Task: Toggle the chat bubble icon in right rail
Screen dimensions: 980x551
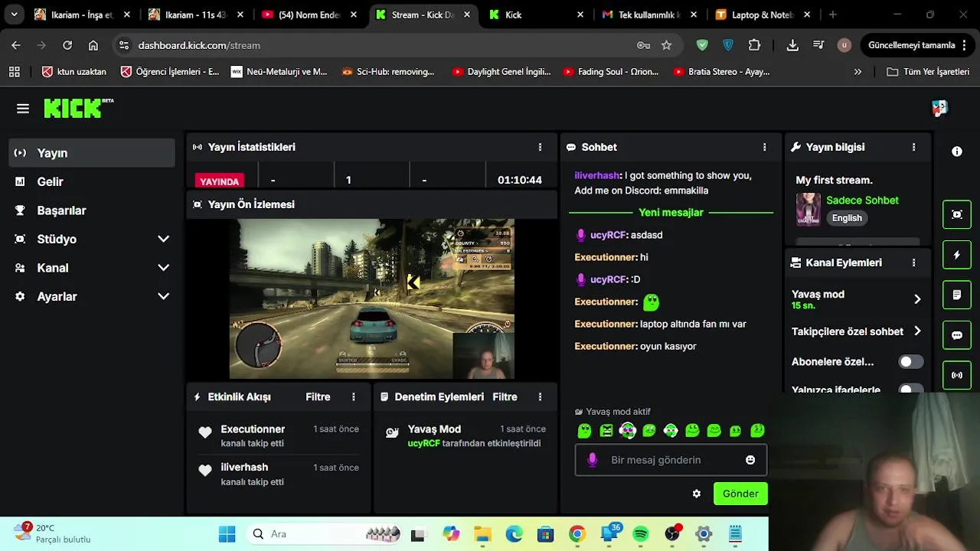Action: [957, 335]
